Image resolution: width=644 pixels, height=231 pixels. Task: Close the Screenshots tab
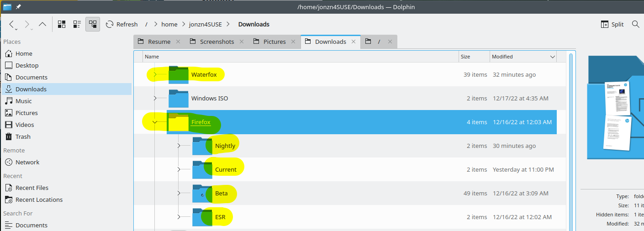pyautogui.click(x=243, y=42)
